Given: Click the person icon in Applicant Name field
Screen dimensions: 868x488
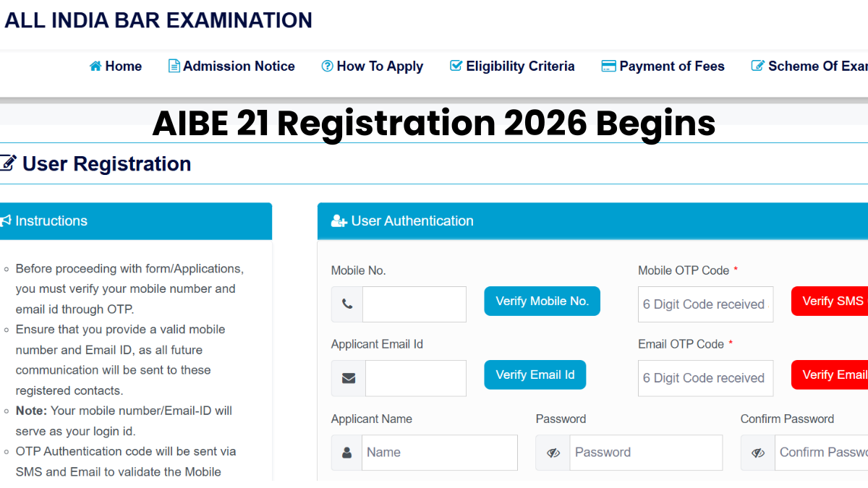Looking at the screenshot, I should (x=346, y=452).
